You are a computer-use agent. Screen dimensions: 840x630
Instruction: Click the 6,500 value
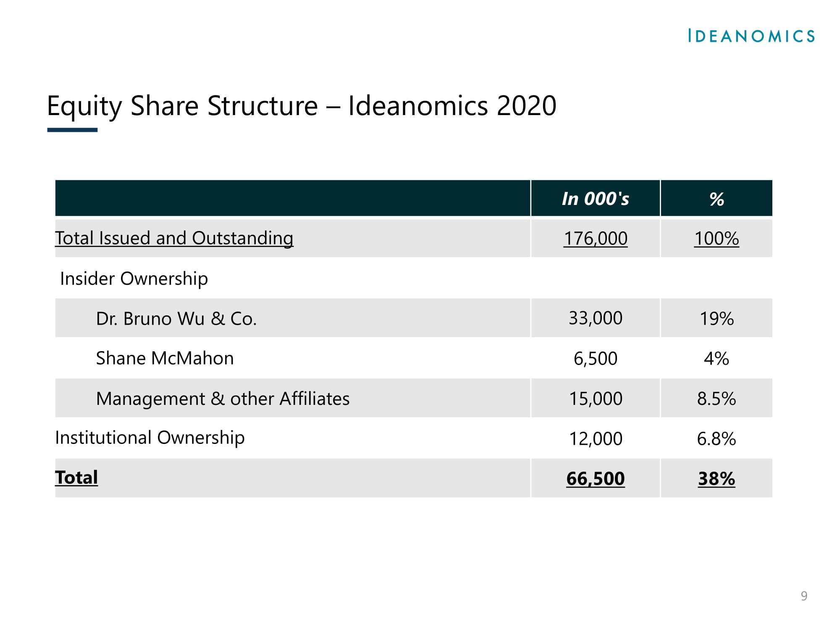tap(595, 359)
